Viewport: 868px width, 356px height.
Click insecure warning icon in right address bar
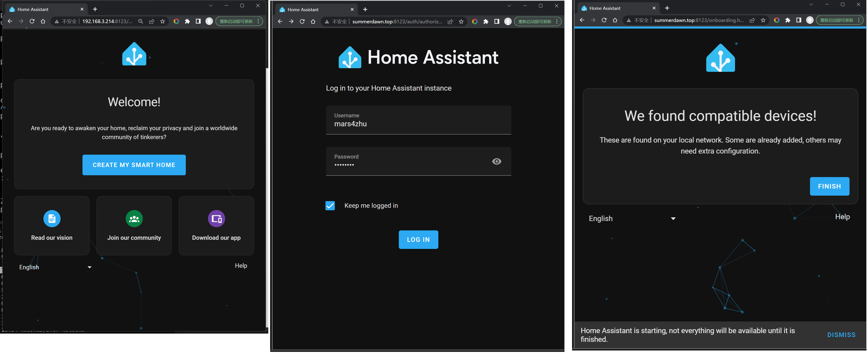point(629,20)
